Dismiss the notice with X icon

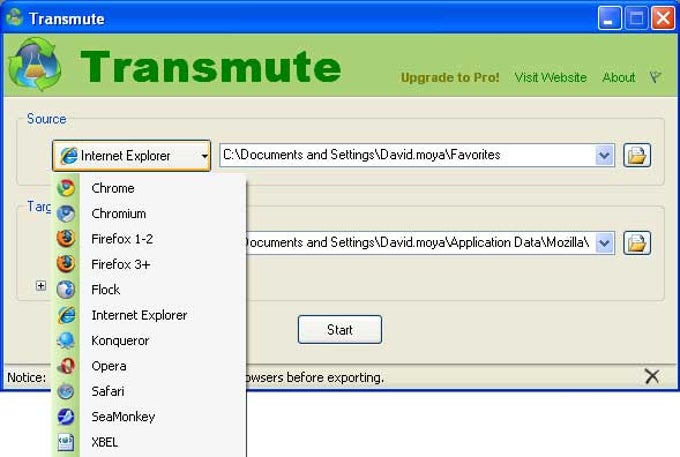point(652,376)
